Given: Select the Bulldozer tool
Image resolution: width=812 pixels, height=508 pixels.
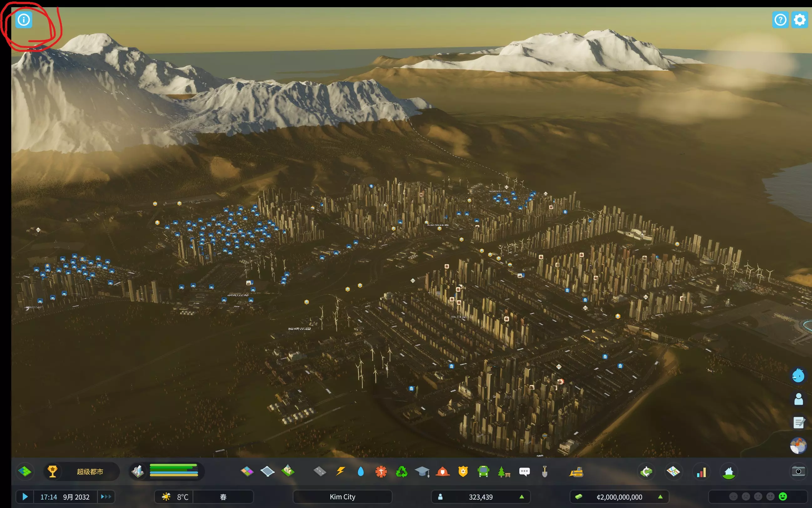Looking at the screenshot, I should click(576, 472).
